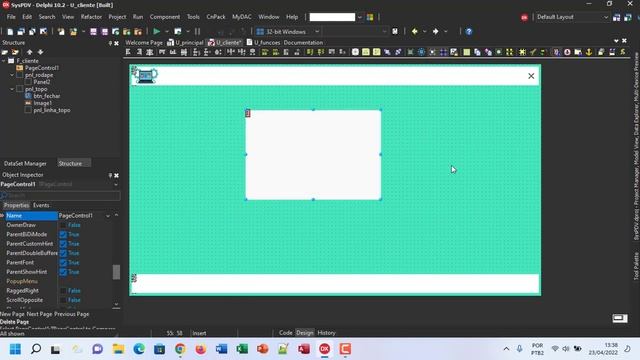Click the Next Page link
Viewport: 640px width, 360px height.
click(39, 314)
